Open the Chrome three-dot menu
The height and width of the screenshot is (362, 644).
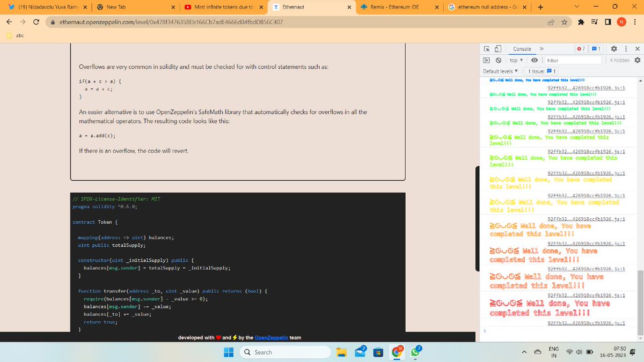click(635, 22)
